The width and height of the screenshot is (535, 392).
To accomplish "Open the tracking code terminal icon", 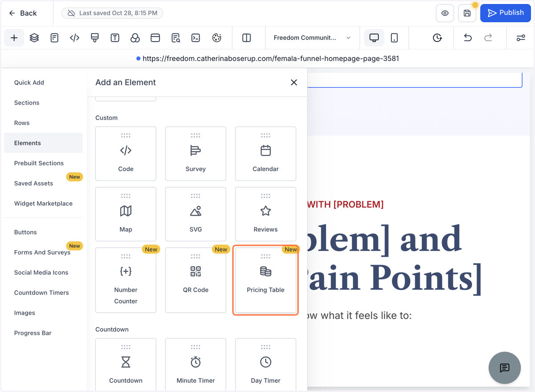I will click(196, 38).
